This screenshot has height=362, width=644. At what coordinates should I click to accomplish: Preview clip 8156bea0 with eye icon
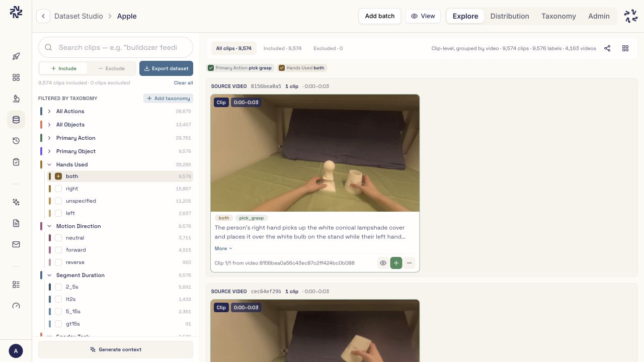pyautogui.click(x=383, y=263)
